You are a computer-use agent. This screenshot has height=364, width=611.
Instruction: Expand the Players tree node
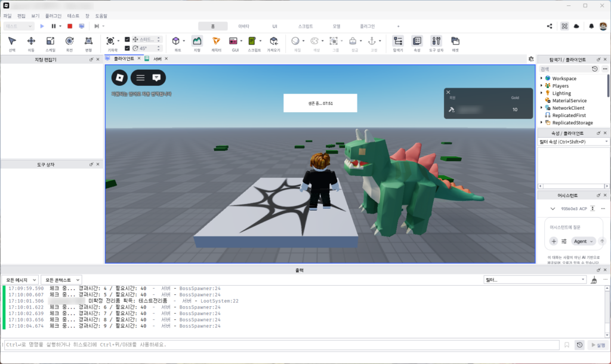541,86
